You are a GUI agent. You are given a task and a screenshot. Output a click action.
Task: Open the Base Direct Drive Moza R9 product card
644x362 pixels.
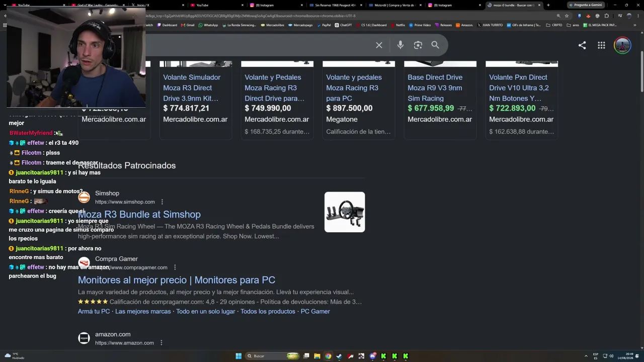440,100
